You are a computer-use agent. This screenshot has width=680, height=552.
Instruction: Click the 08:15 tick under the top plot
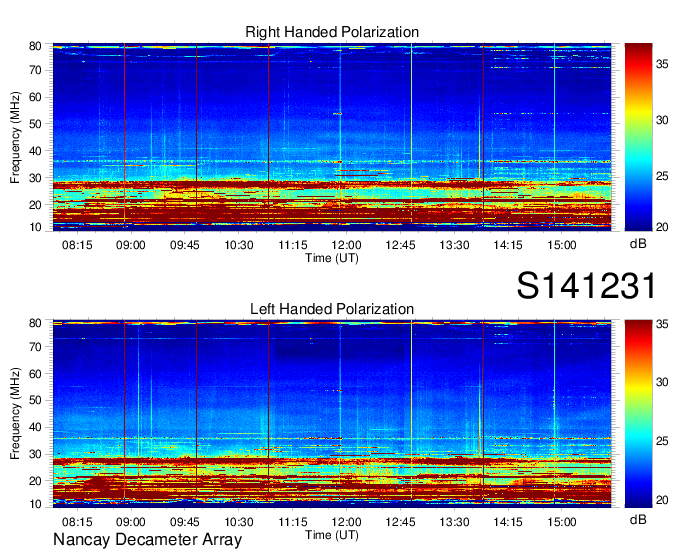coord(77,245)
